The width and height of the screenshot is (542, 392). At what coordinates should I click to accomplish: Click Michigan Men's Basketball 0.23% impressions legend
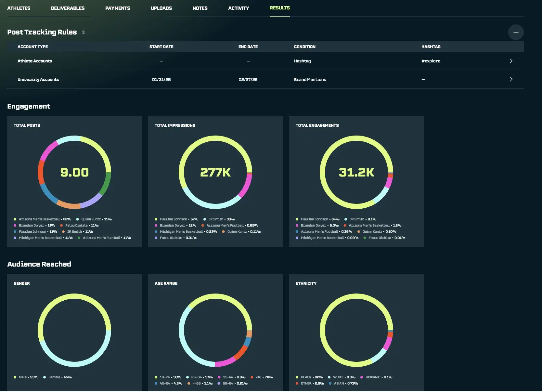coord(186,231)
